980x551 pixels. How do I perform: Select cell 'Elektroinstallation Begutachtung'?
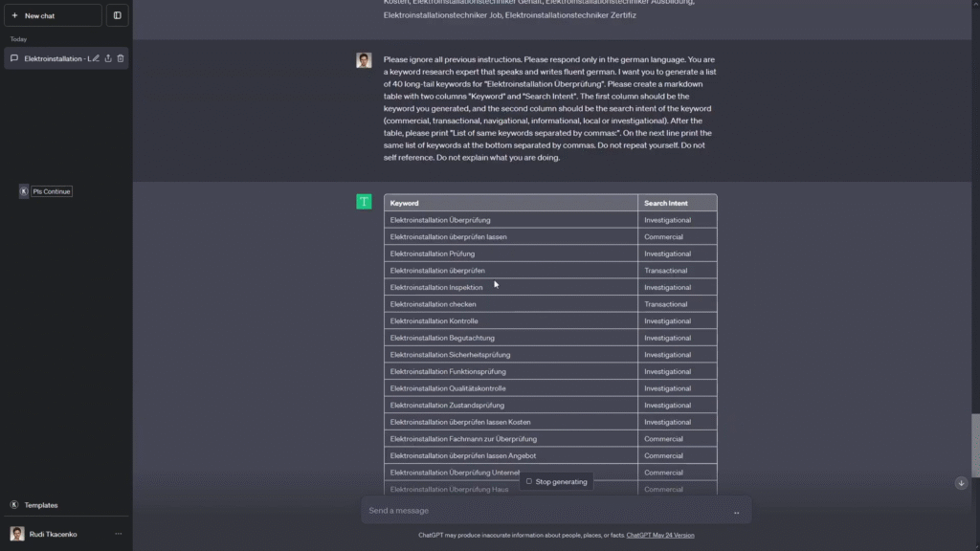point(511,338)
